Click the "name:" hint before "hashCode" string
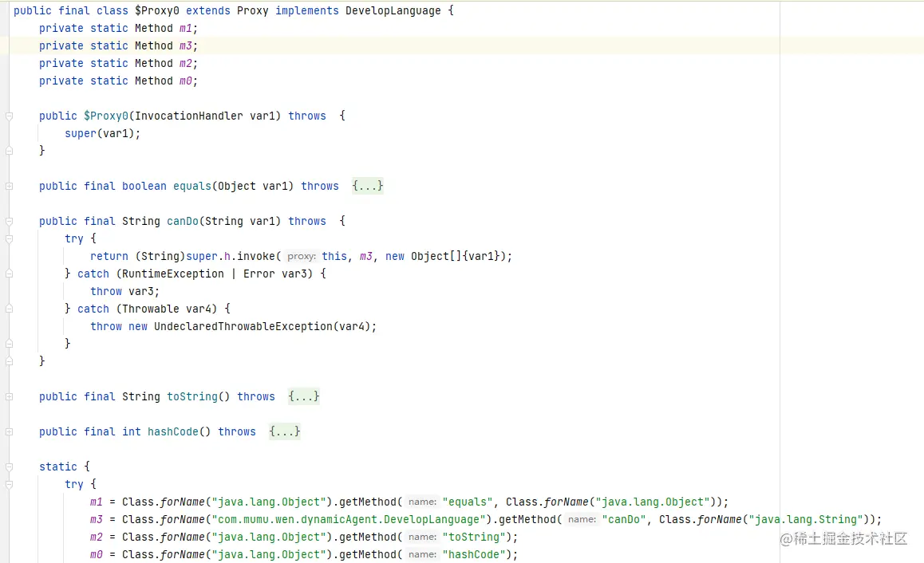Viewport: 924px width, 563px height. [423, 554]
